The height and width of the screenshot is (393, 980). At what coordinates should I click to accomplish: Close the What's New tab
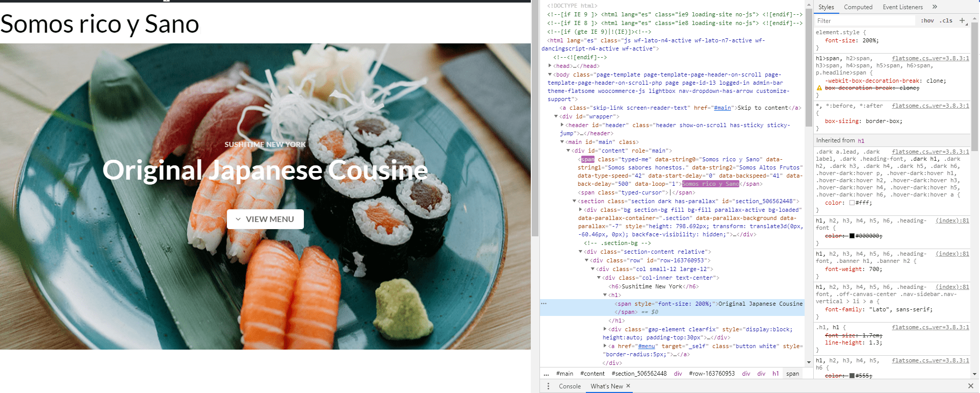point(628,386)
